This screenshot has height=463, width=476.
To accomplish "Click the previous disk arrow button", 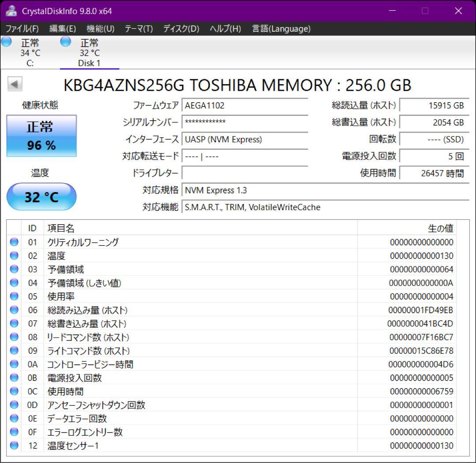I will (15, 84).
